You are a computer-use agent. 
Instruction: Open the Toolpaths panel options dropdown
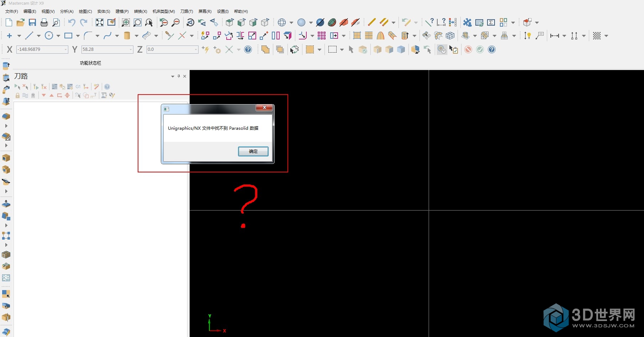(173, 76)
